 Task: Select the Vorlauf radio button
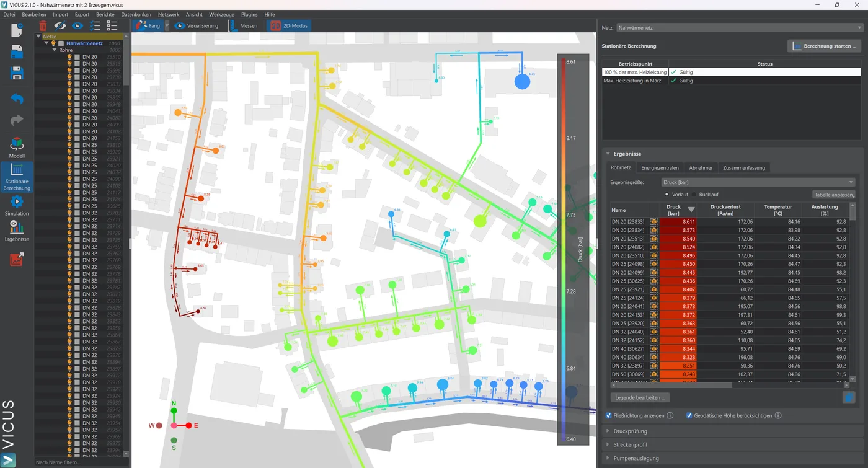(667, 195)
